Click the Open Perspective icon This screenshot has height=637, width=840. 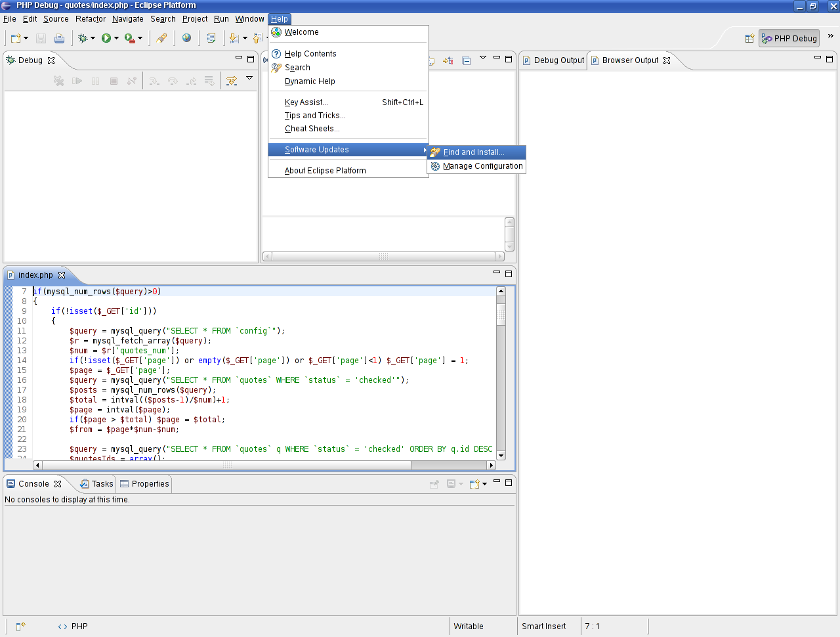[749, 38]
